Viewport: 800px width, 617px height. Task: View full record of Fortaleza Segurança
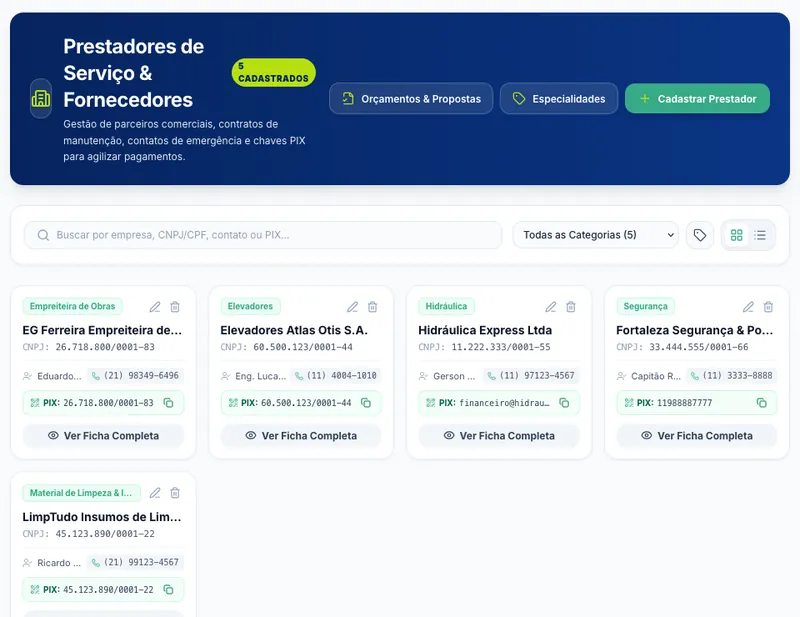point(697,436)
